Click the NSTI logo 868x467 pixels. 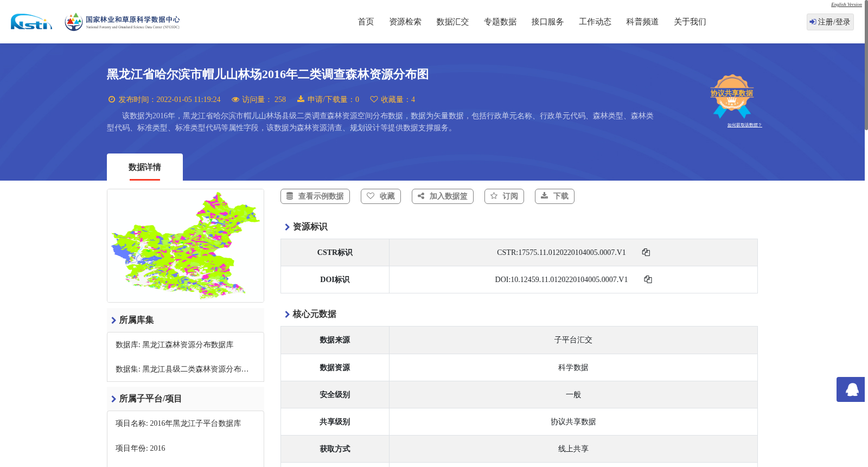31,22
